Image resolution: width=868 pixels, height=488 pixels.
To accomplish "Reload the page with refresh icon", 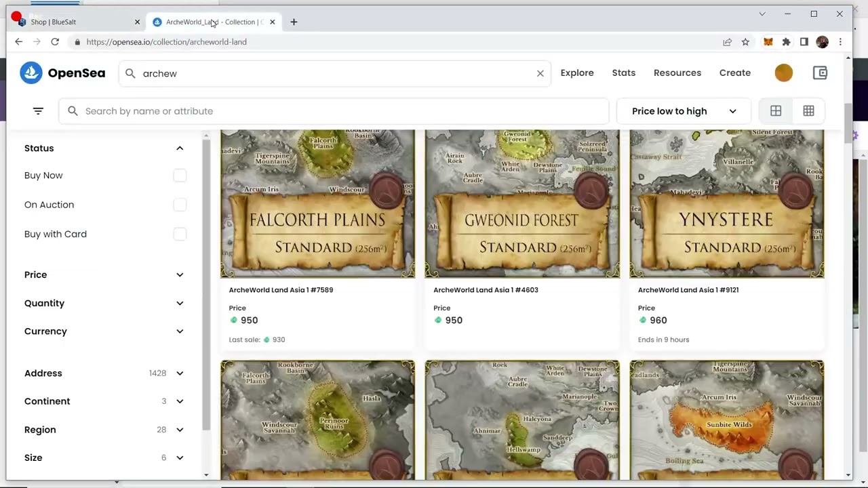I will [x=55, y=42].
